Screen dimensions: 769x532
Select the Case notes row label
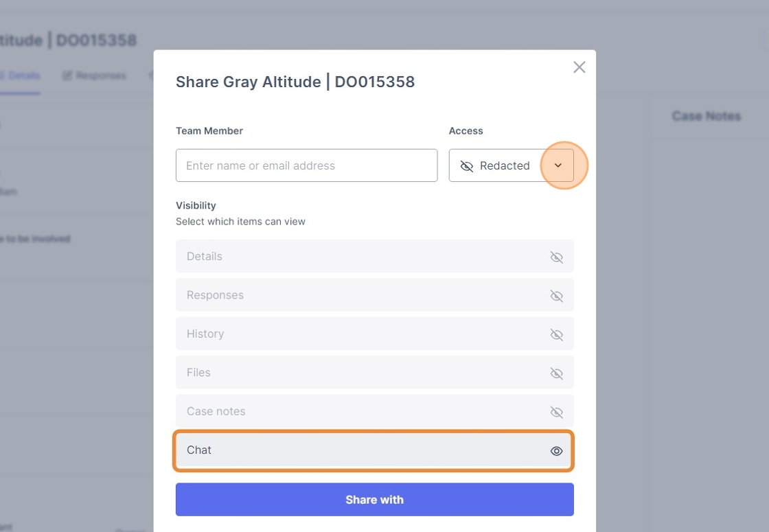pos(216,411)
